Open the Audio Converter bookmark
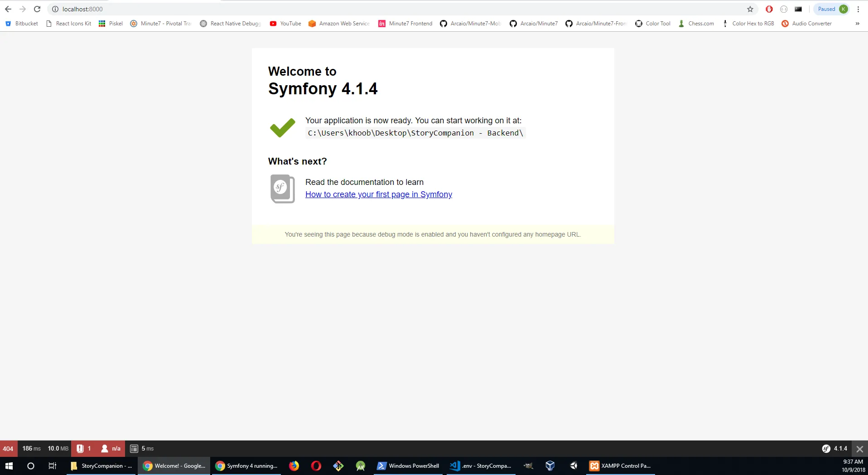868x475 pixels. (x=807, y=24)
